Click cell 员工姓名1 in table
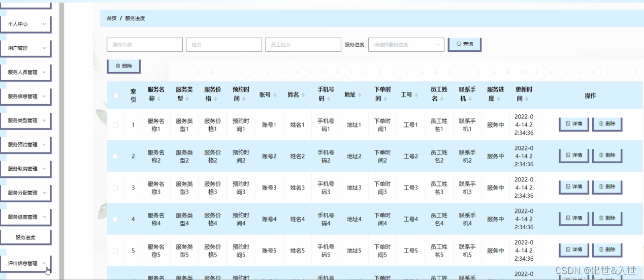This screenshot has width=644, height=280. 439,125
